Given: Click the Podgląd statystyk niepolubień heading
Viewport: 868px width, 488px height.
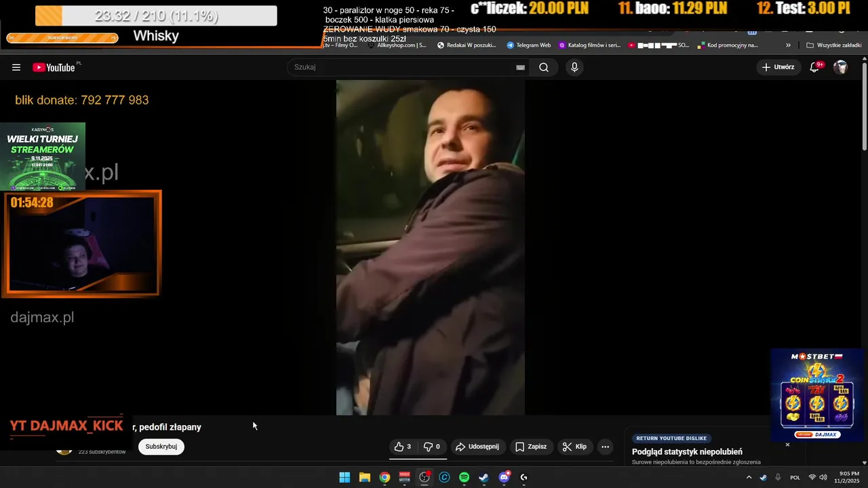Looking at the screenshot, I should [687, 452].
